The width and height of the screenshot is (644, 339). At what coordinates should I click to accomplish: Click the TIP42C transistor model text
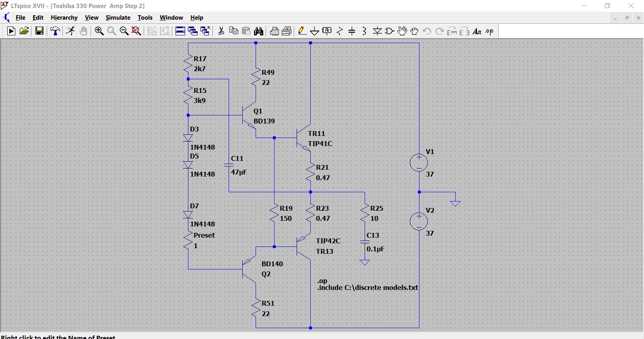(x=328, y=241)
